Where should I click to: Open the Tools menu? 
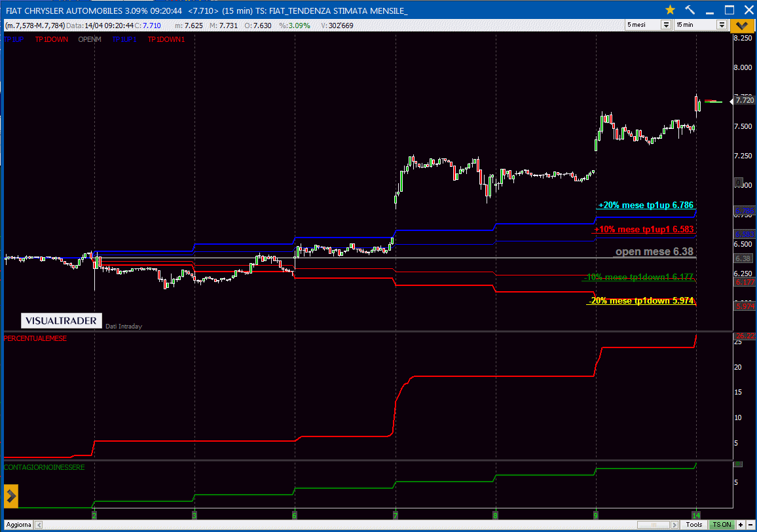(x=694, y=525)
